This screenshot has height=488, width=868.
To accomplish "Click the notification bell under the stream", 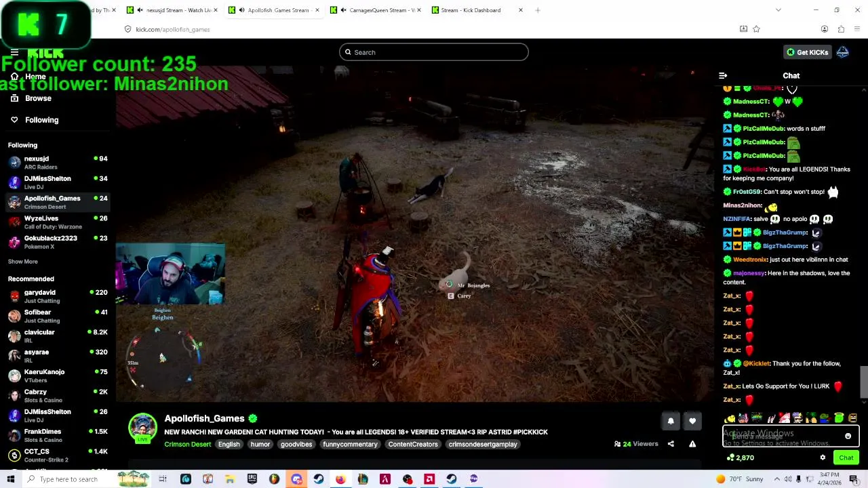I will [671, 421].
